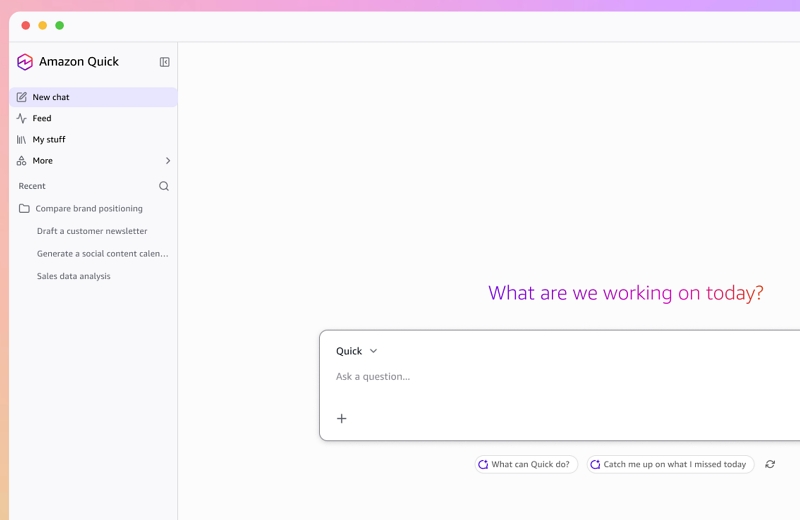Collapse the sidebar with the panel icon

tap(164, 62)
